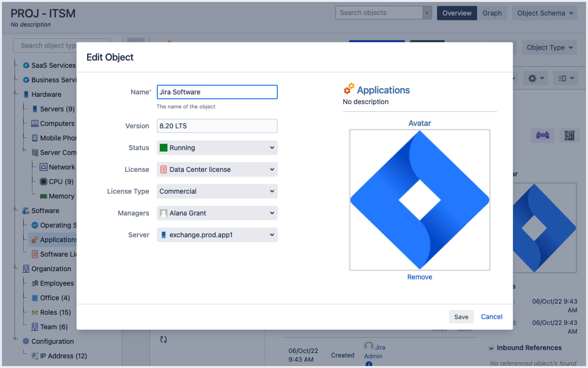The width and height of the screenshot is (588, 368).
Task: Open the Object Schema dropdown
Action: 544,13
